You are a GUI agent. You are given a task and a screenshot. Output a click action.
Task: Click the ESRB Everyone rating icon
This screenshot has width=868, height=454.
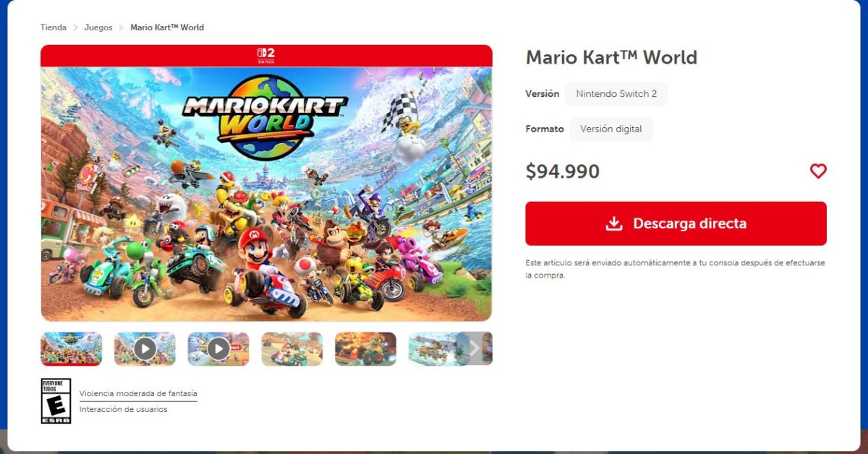[56, 401]
